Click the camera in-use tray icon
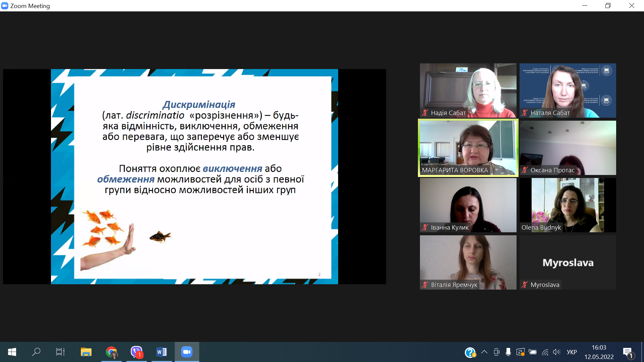 tap(496, 352)
